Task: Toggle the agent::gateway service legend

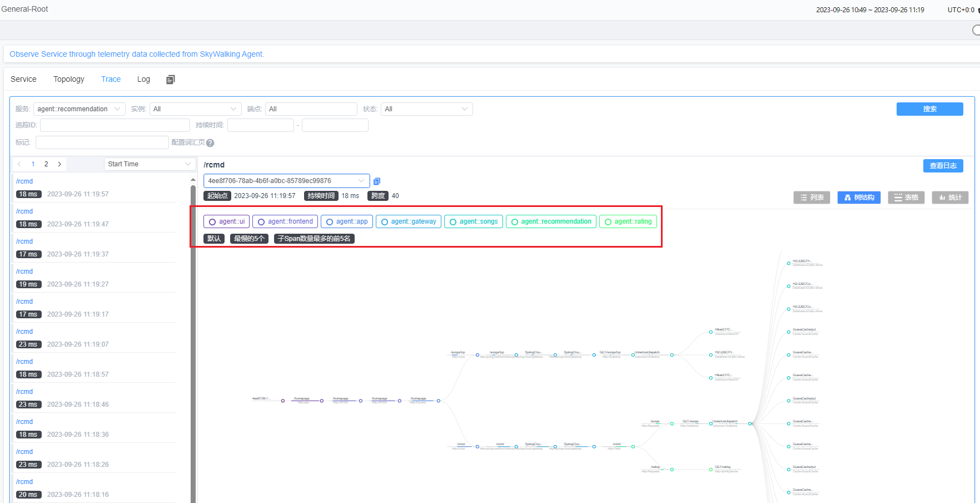Action: tap(408, 221)
